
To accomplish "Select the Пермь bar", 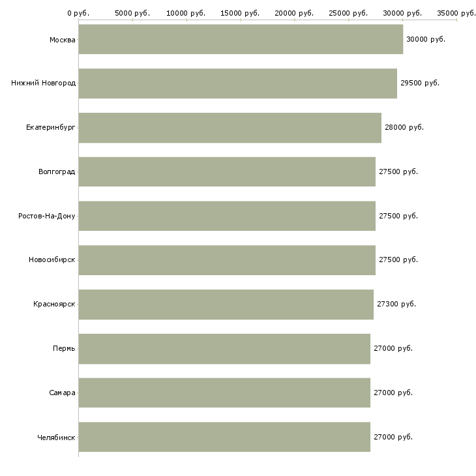I will (x=224, y=348).
